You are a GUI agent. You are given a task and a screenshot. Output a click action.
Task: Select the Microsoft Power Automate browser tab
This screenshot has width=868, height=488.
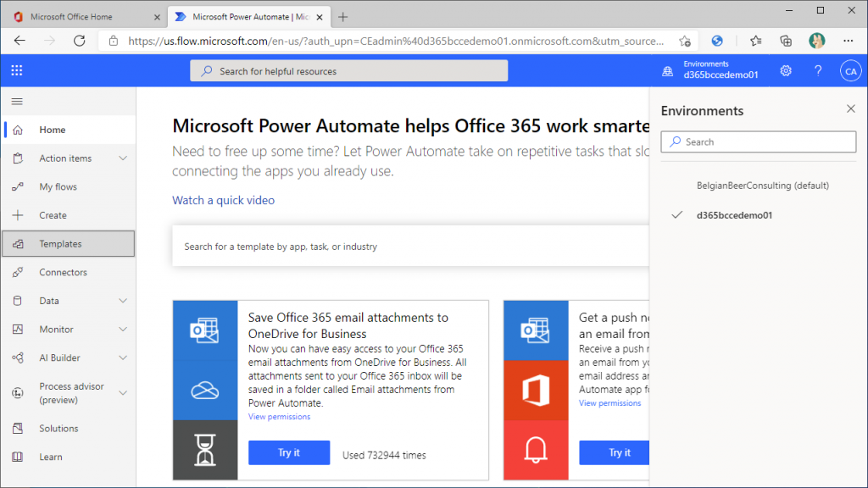[251, 17]
